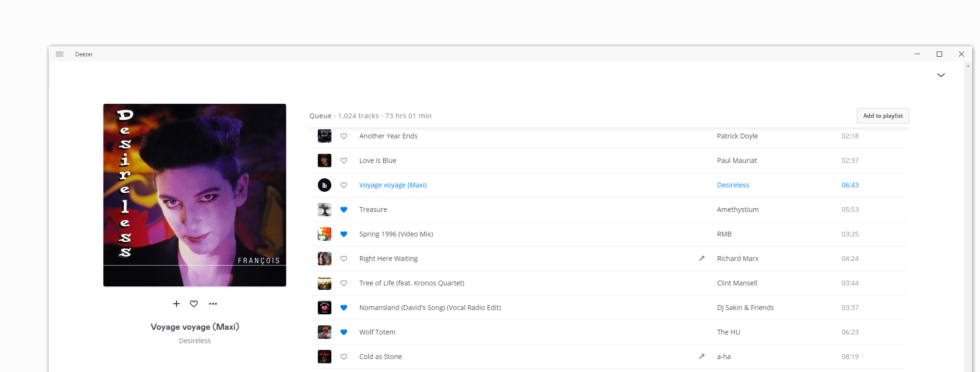Like the Another Year Ends track
This screenshot has width=980, height=372.
point(344,136)
